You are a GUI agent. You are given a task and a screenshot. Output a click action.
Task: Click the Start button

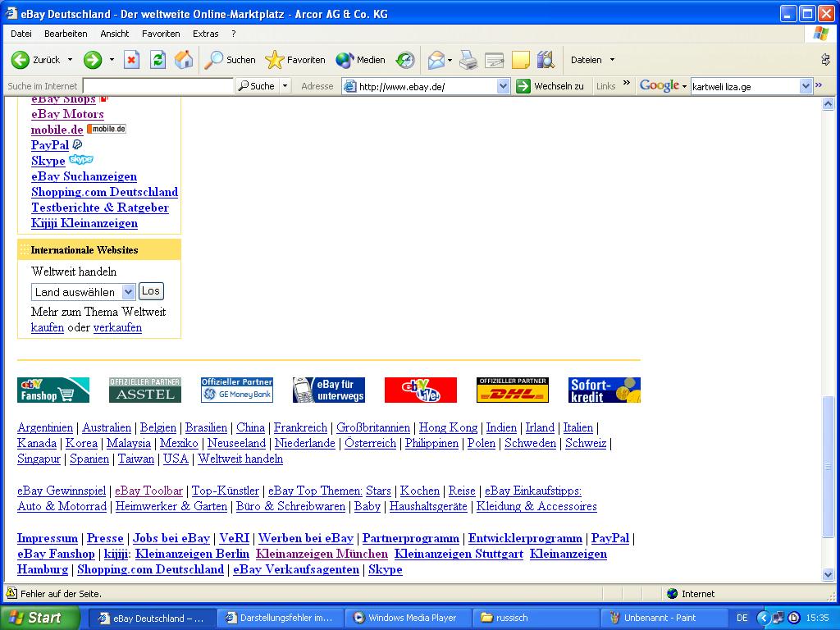click(39, 618)
